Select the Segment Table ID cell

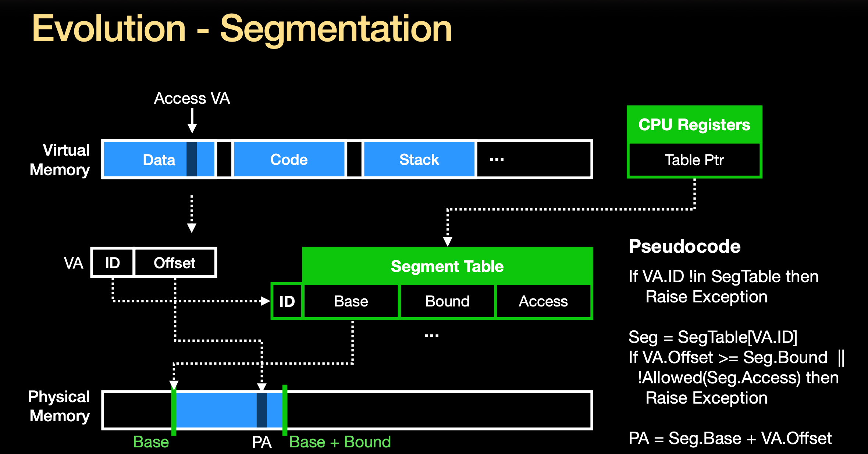[x=287, y=301]
